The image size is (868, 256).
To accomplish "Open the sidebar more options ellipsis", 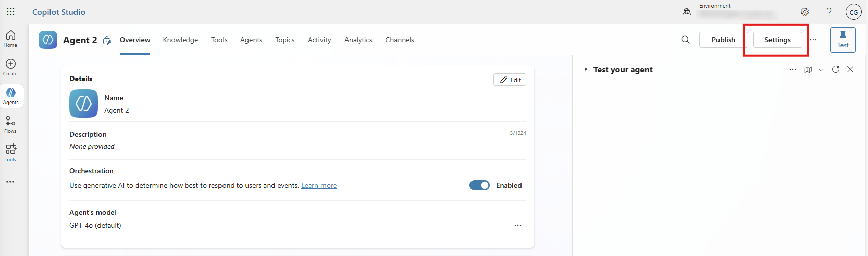I will [x=10, y=182].
